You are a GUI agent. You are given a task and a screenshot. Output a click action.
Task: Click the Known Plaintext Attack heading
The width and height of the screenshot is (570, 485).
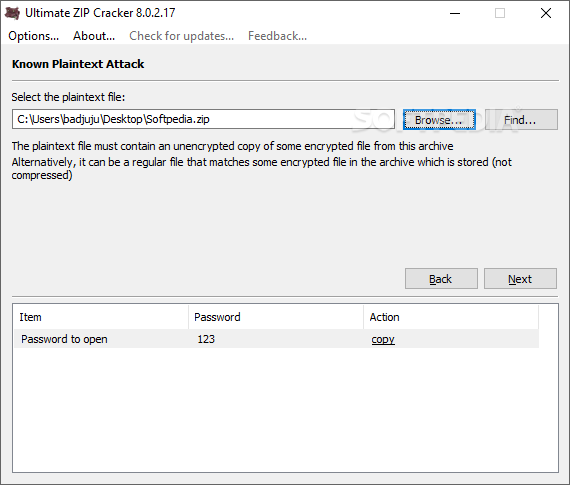coord(78,64)
